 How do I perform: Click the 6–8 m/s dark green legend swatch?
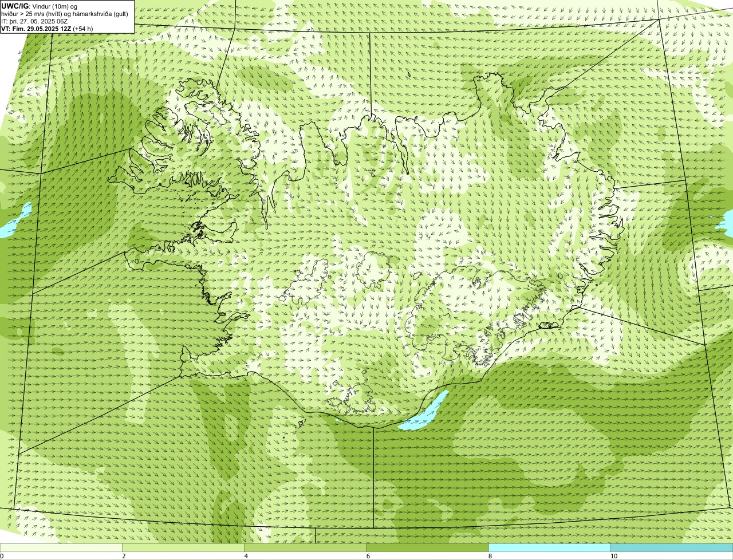pos(427,548)
